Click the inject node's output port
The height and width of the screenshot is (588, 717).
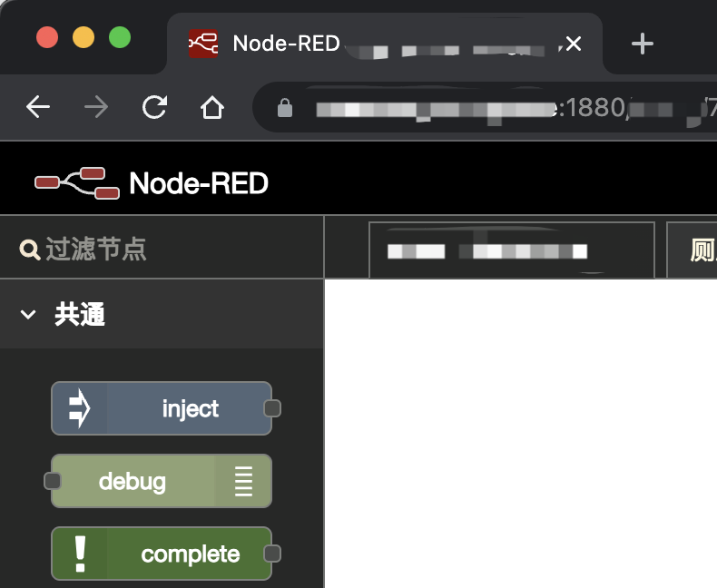(272, 408)
